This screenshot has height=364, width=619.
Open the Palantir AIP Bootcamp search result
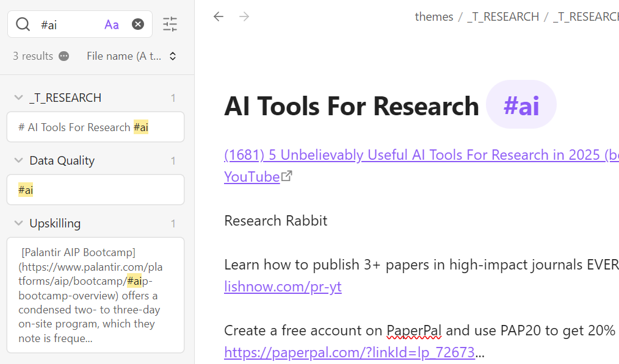(x=95, y=295)
